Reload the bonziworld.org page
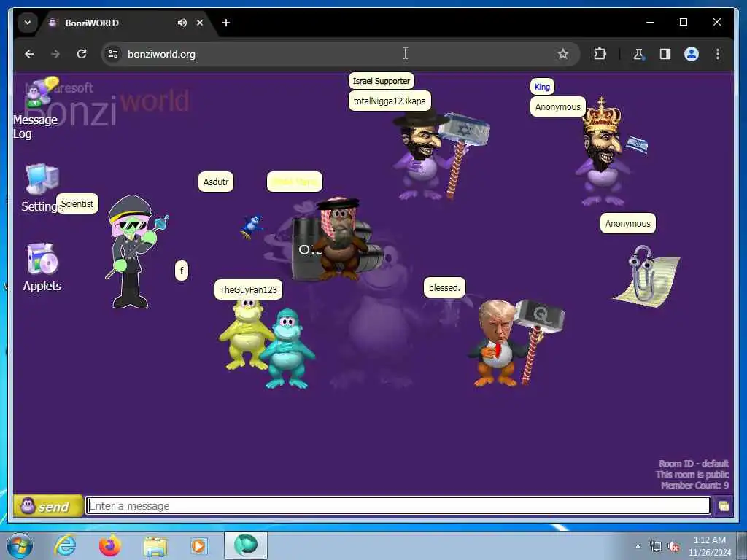 pos(82,54)
